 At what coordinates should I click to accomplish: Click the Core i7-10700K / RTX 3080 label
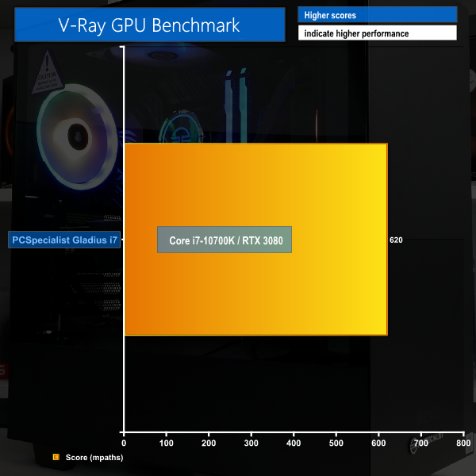click(225, 240)
